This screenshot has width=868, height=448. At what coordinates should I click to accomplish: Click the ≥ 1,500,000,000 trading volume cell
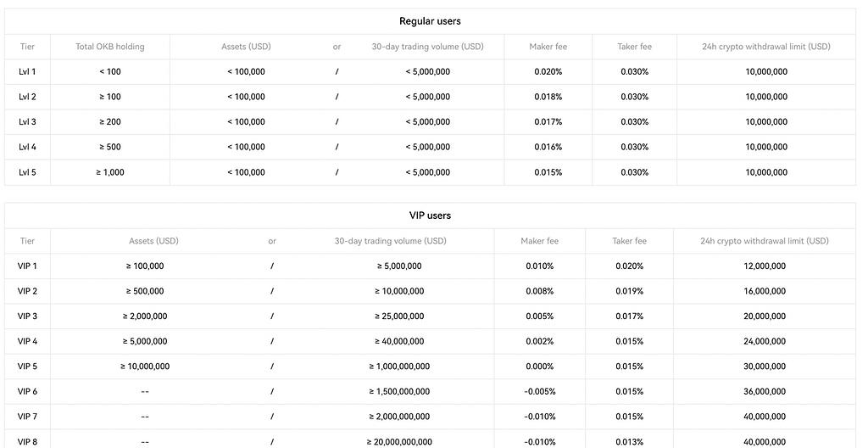pyautogui.click(x=399, y=391)
